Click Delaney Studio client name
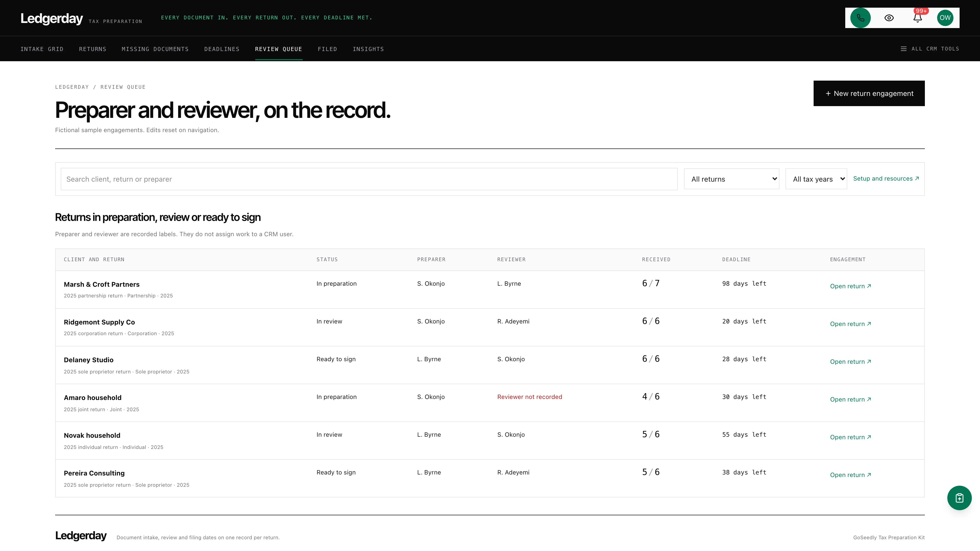The height and width of the screenshot is (551, 980). [89, 360]
